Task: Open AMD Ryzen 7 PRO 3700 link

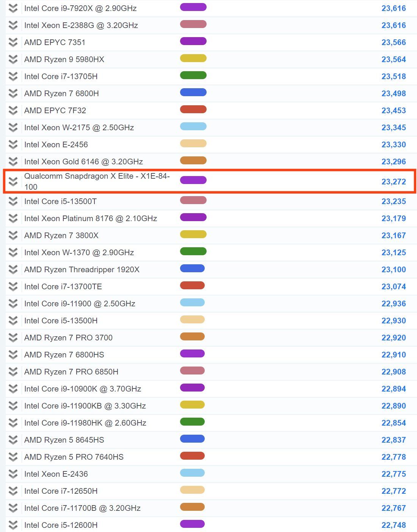Action: coord(68,338)
